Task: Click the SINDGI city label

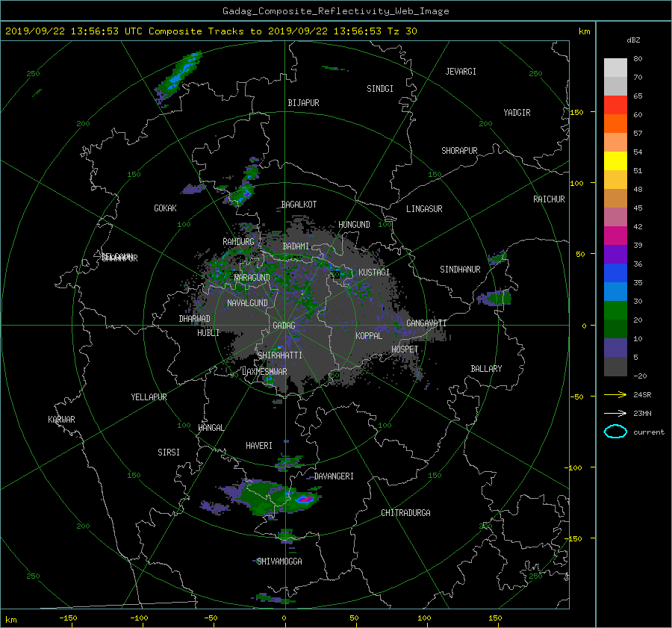Action: click(x=380, y=89)
